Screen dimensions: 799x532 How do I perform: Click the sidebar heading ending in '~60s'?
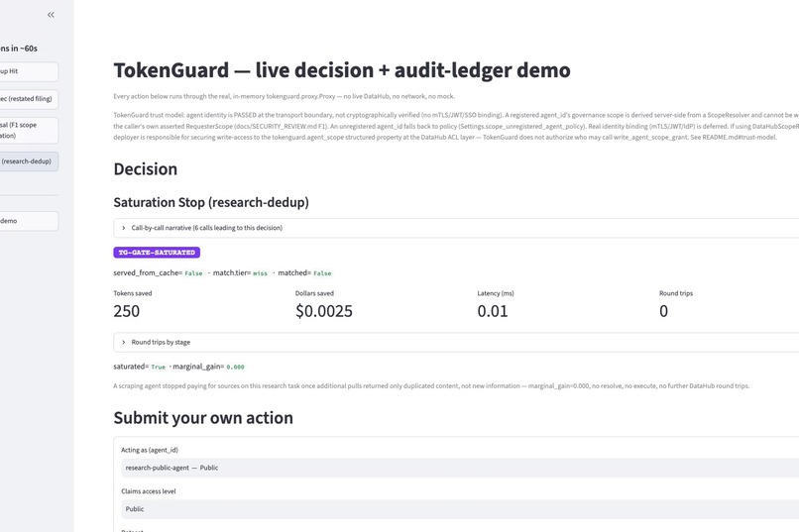pyautogui.click(x=19, y=49)
